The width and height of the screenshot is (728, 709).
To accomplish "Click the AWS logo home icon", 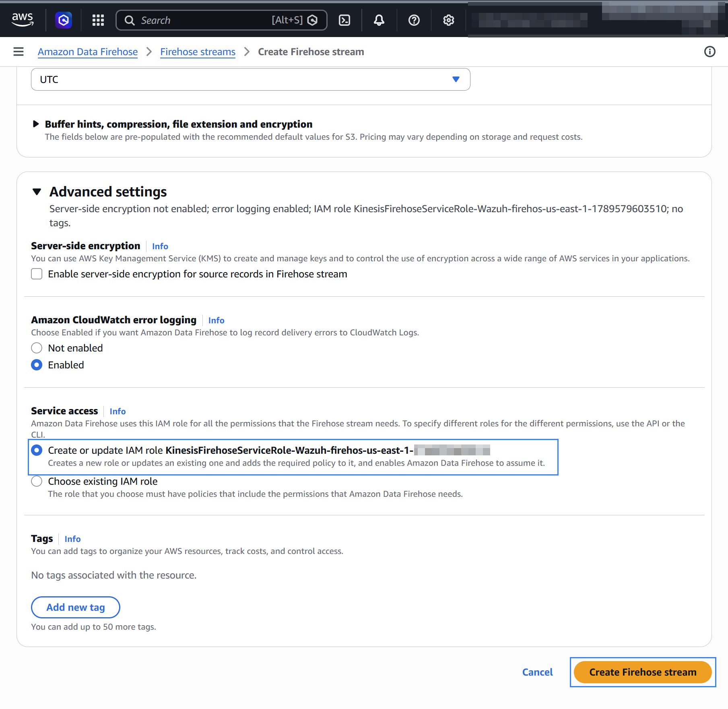I will 23,20.
